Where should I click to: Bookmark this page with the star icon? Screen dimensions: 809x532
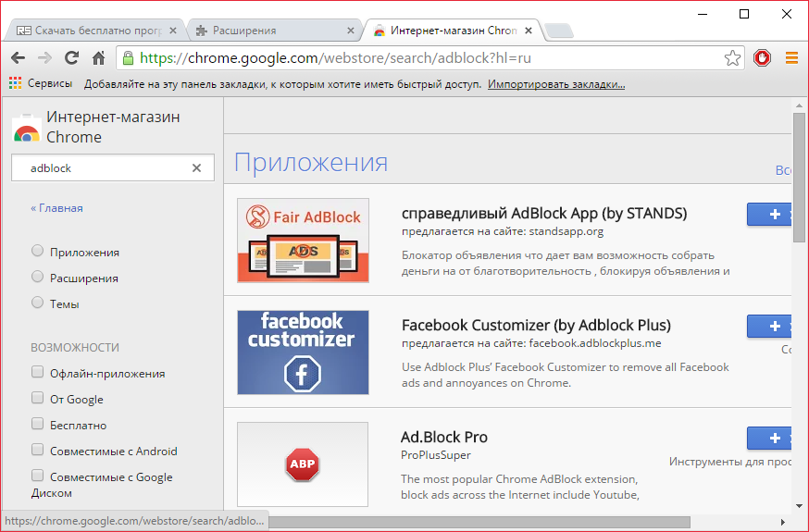point(732,57)
